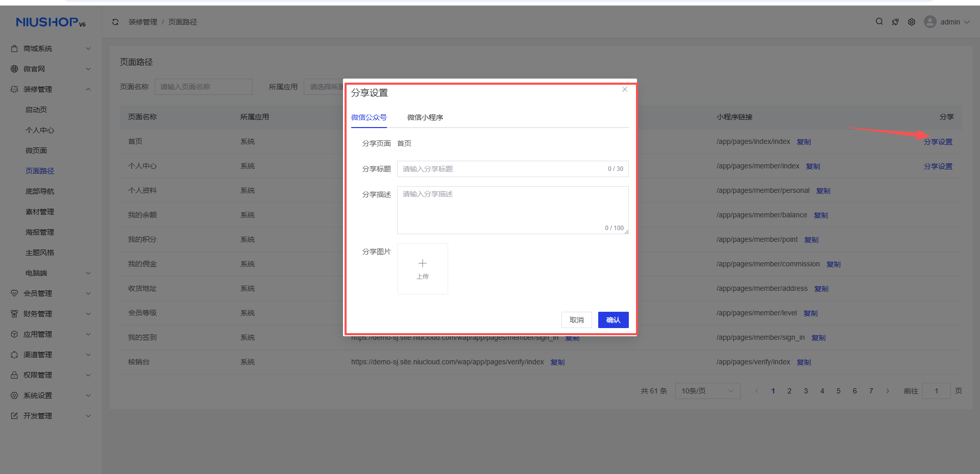The height and width of the screenshot is (474, 980).
Task: Click the NIUSHOP logo
Action: click(51, 22)
